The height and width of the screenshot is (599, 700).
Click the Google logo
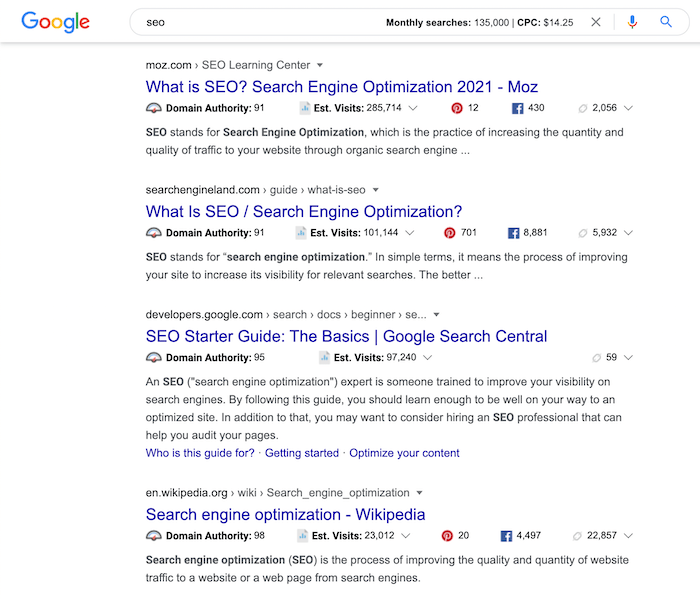[55, 22]
